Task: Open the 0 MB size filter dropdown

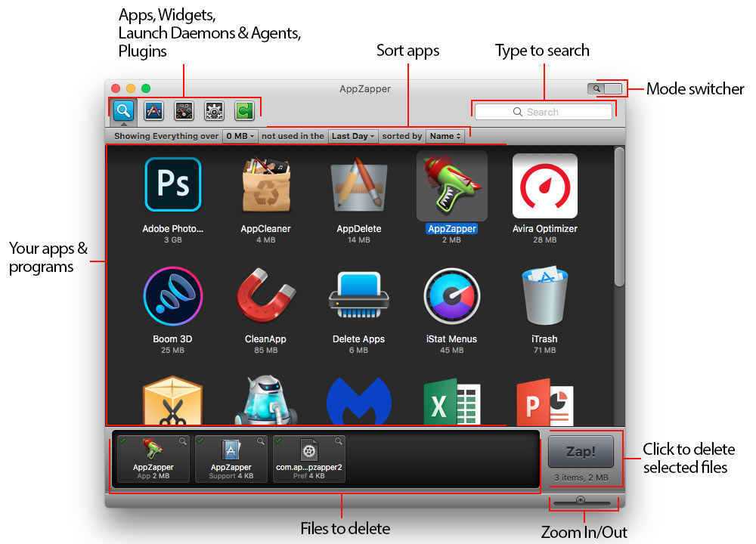Action: [240, 136]
